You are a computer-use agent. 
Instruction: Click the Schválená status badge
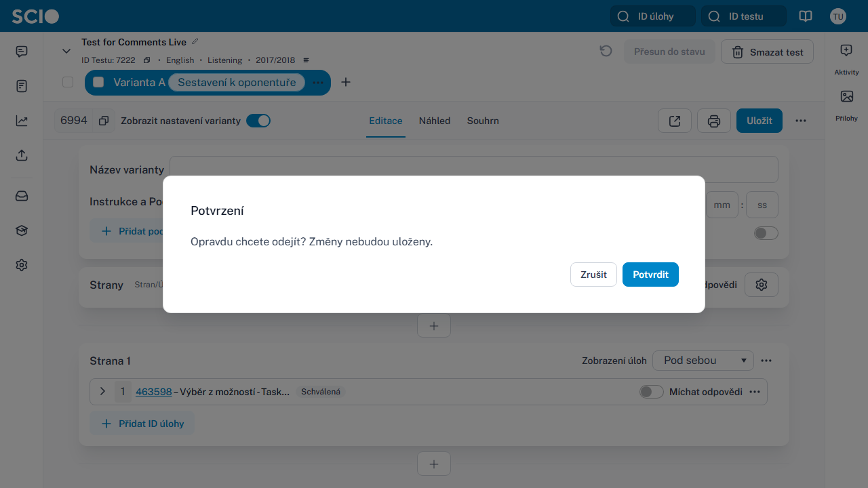(321, 392)
